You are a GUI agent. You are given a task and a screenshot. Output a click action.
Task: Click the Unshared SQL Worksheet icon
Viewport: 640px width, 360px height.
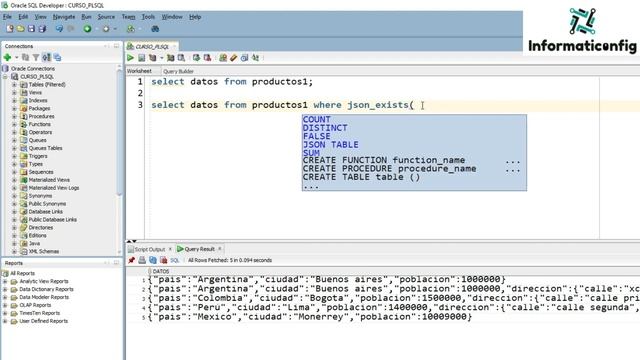[x=223, y=58]
